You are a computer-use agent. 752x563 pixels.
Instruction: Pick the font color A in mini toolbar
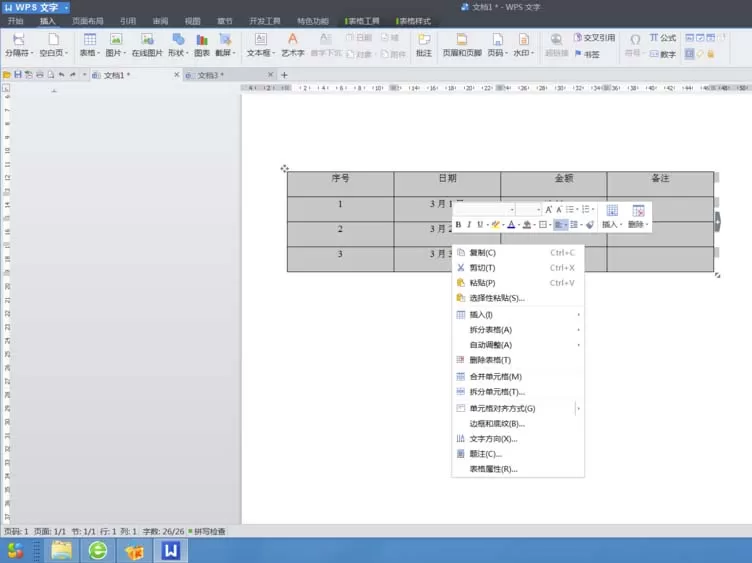click(512, 224)
